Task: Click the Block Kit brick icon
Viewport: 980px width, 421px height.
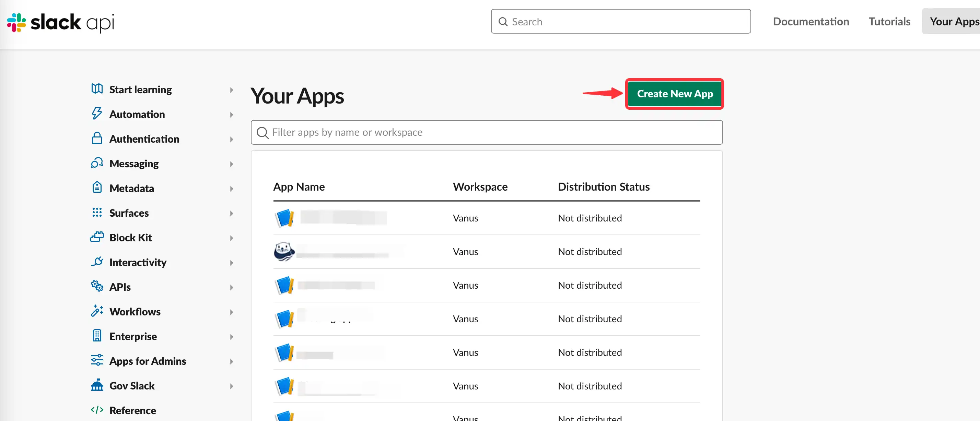Action: pyautogui.click(x=97, y=237)
